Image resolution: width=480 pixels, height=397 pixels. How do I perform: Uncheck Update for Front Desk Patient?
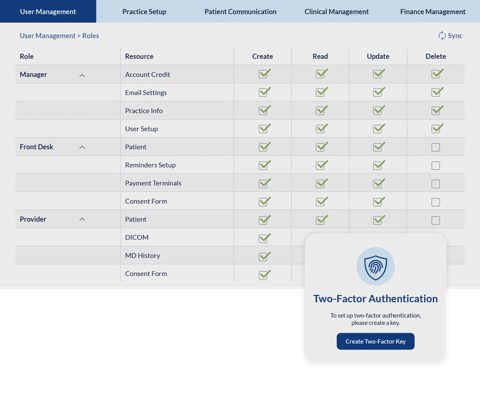pos(379,147)
